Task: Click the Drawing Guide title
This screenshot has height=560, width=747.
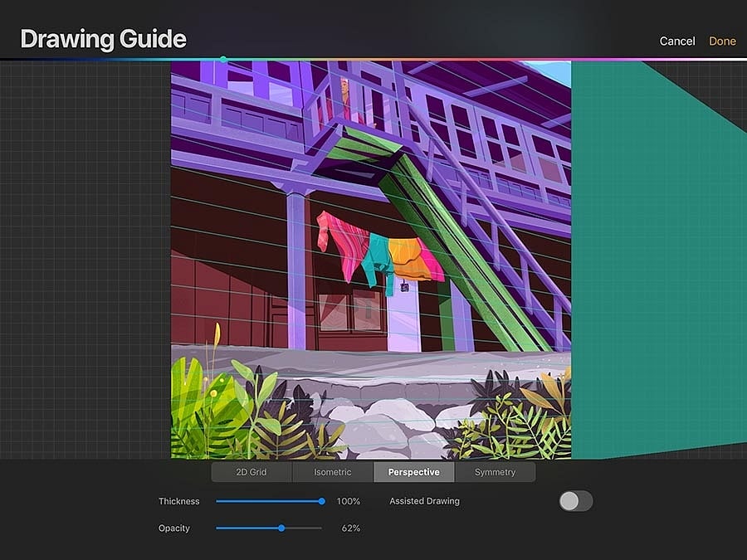Action: point(104,39)
